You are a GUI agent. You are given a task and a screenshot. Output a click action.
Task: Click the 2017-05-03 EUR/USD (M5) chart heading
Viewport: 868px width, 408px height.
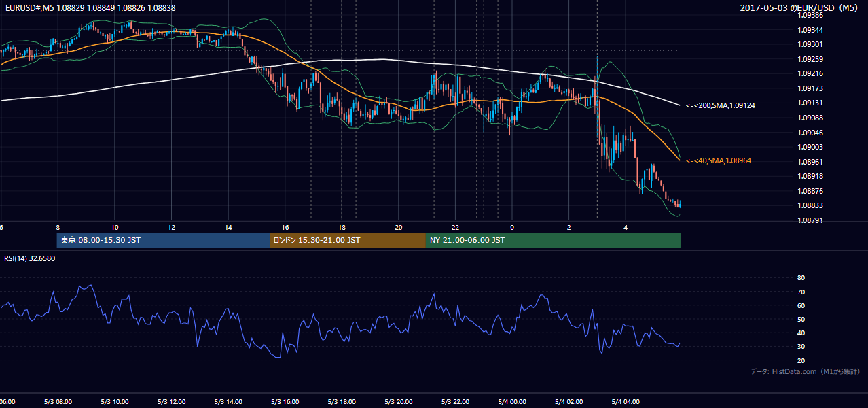[799, 7]
